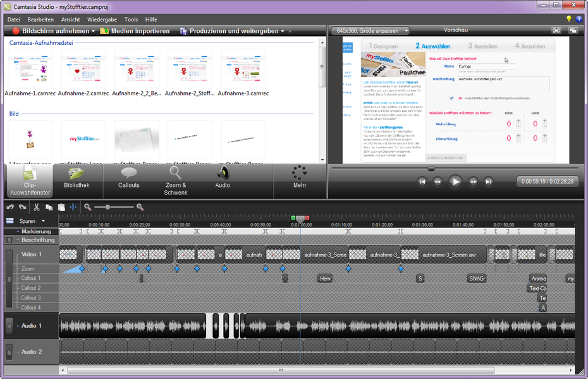Paste from clipboard onto the timeline
The image size is (588, 379).
(x=61, y=207)
